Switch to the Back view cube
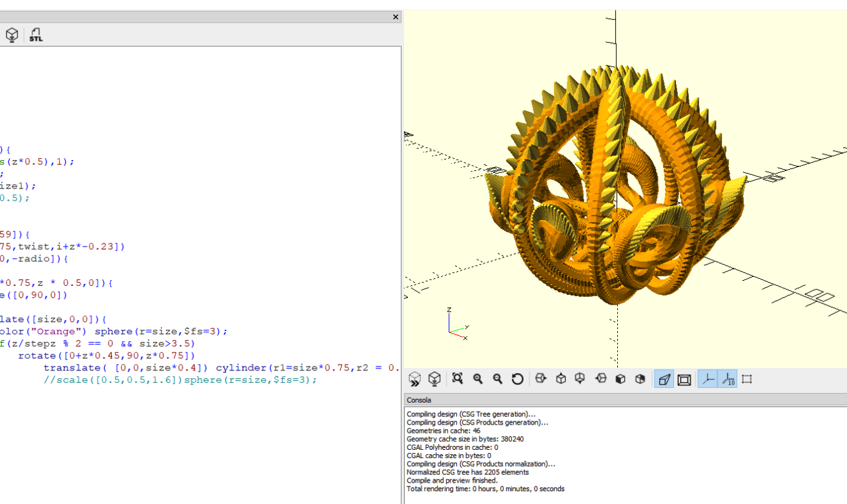Viewport: 847px width, 504px height. coord(640,379)
